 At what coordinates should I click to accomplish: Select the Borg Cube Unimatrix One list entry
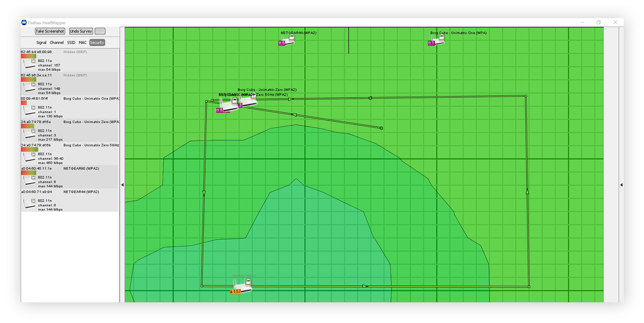pyautogui.click(x=70, y=107)
